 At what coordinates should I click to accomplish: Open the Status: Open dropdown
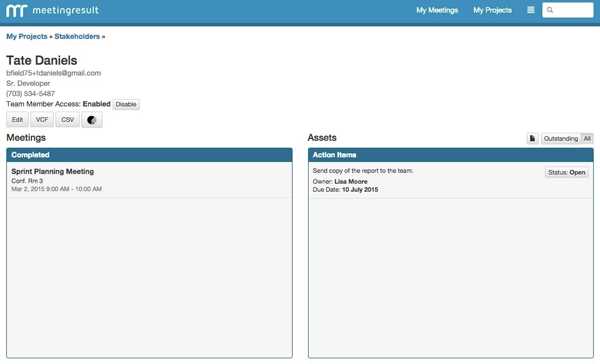(x=566, y=172)
